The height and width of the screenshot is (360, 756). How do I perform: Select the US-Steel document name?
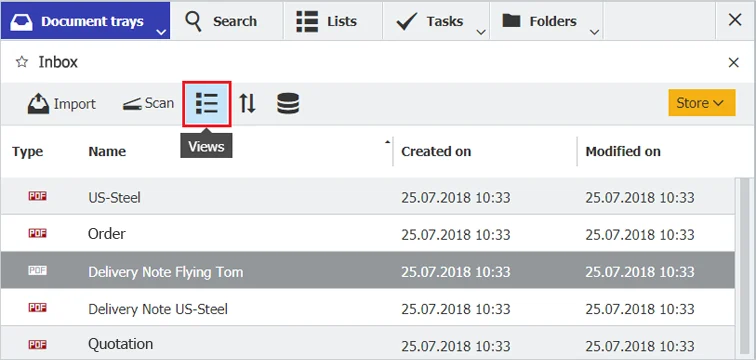click(114, 197)
